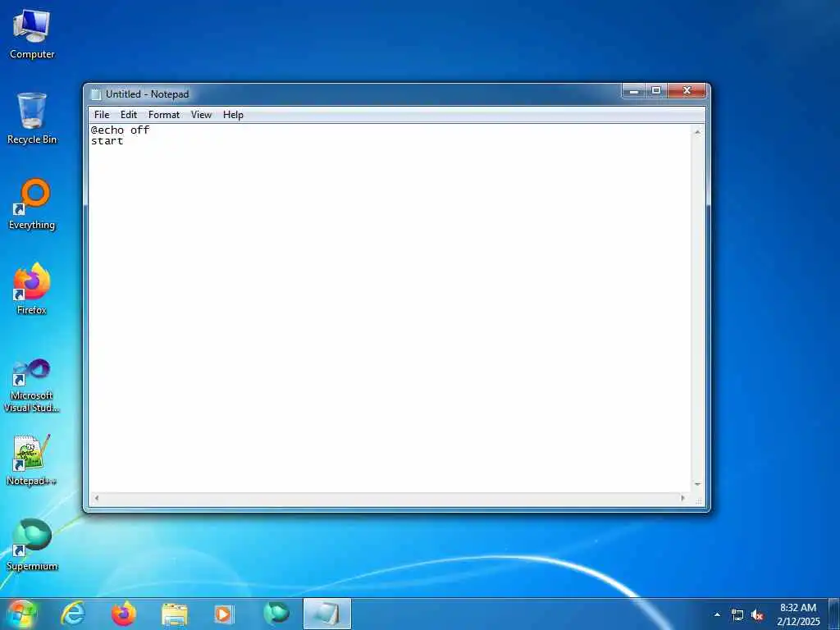Image resolution: width=840 pixels, height=630 pixels.
Task: Click the Notepad title bar icon
Action: 96,94
